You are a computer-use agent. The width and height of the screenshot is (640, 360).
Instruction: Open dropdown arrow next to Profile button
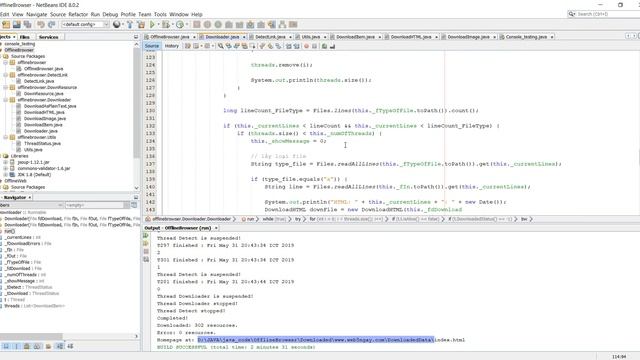[187, 24]
